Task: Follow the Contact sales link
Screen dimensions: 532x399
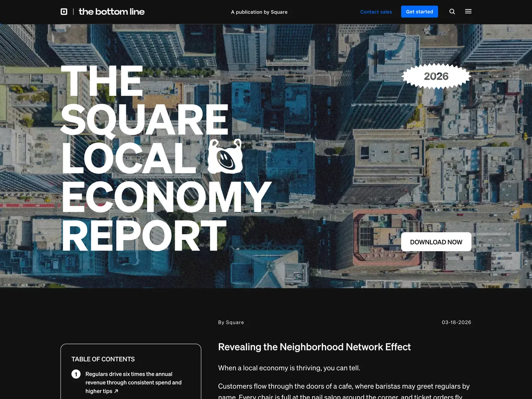Action: pos(376,12)
